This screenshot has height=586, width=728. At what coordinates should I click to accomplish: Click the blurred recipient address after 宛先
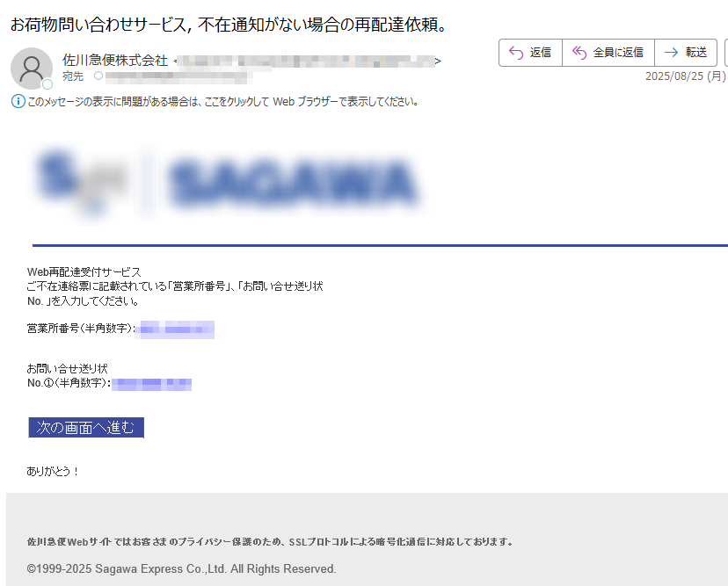(178, 76)
